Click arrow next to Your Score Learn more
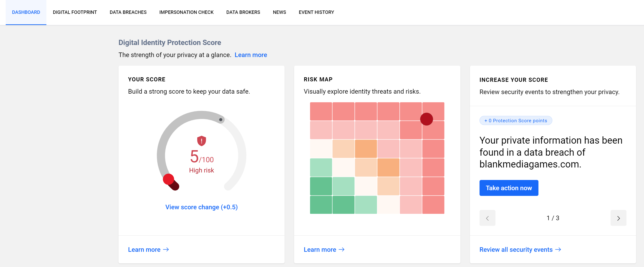The width and height of the screenshot is (644, 267). point(166,249)
